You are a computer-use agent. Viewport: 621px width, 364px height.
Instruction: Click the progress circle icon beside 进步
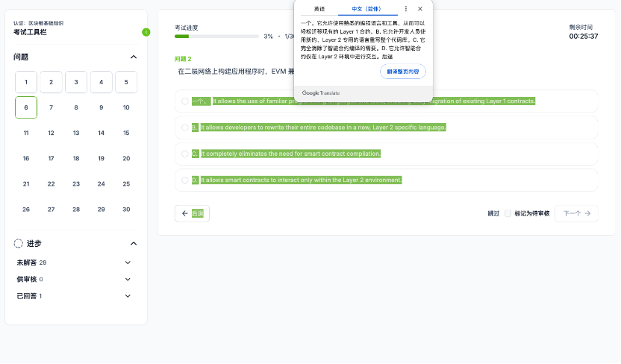click(18, 244)
